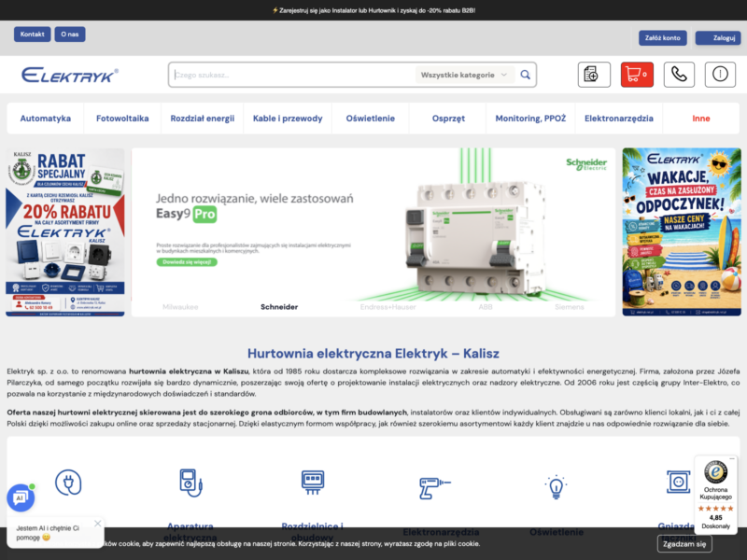
Task: Click the Aparatura elektryczna category label
Action: pyautogui.click(x=190, y=531)
